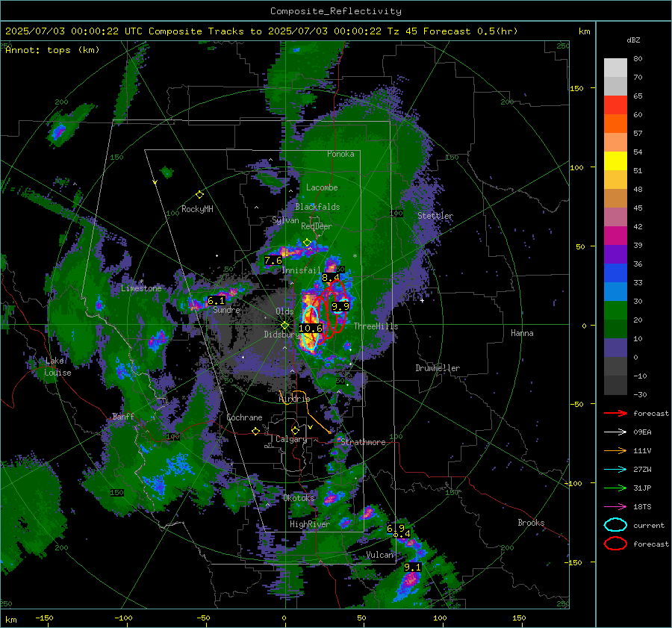Click the Banff city label
This screenshot has width=672, height=628.
point(123,417)
